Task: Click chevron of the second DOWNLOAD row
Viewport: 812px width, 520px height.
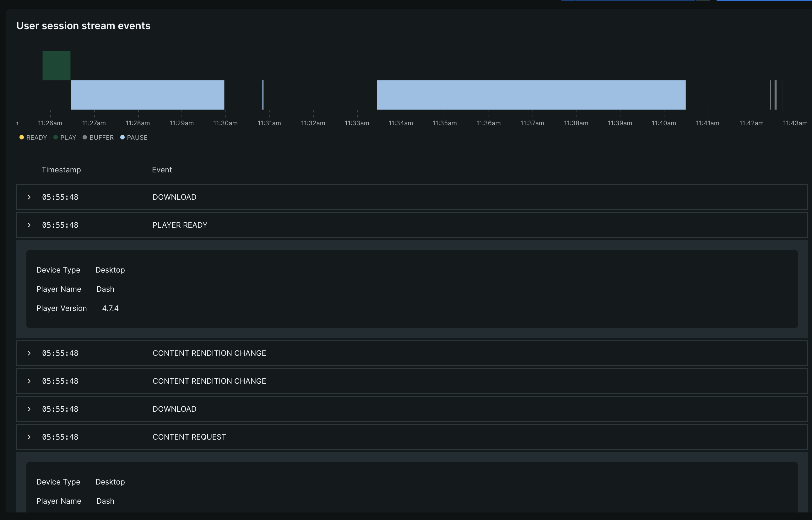Action: (30, 409)
